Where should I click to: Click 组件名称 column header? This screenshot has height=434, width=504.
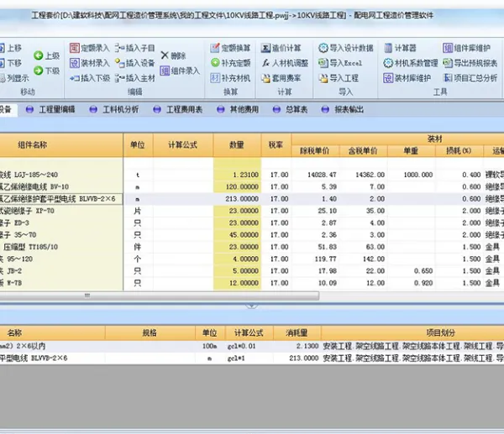tap(61, 145)
